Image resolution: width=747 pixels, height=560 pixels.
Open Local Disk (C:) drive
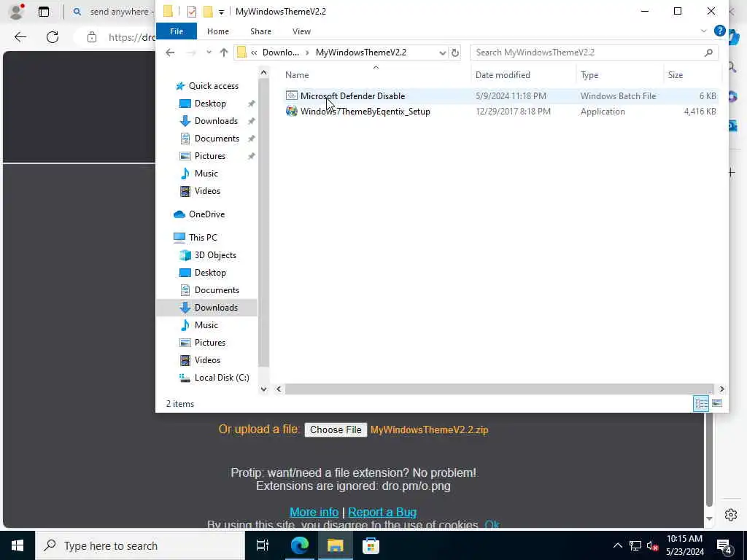coord(222,378)
